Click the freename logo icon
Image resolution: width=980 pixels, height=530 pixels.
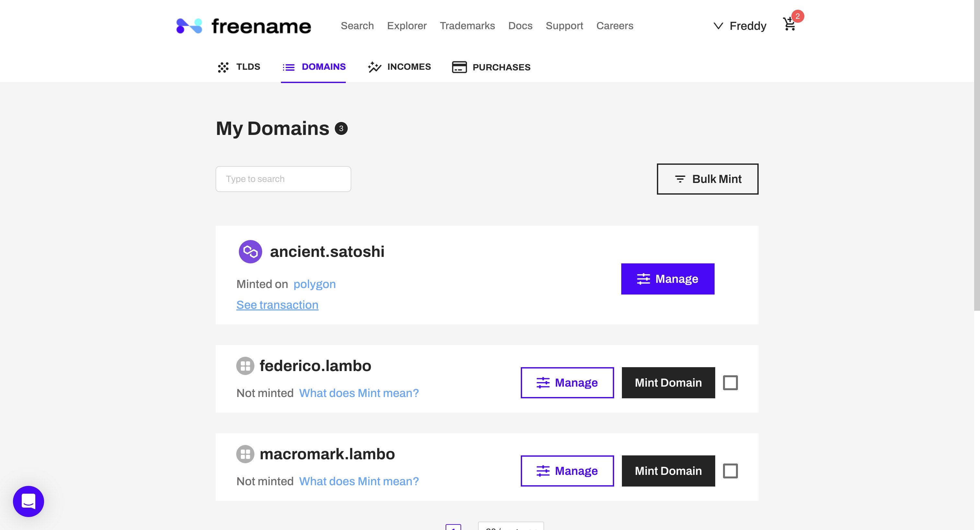click(x=189, y=26)
